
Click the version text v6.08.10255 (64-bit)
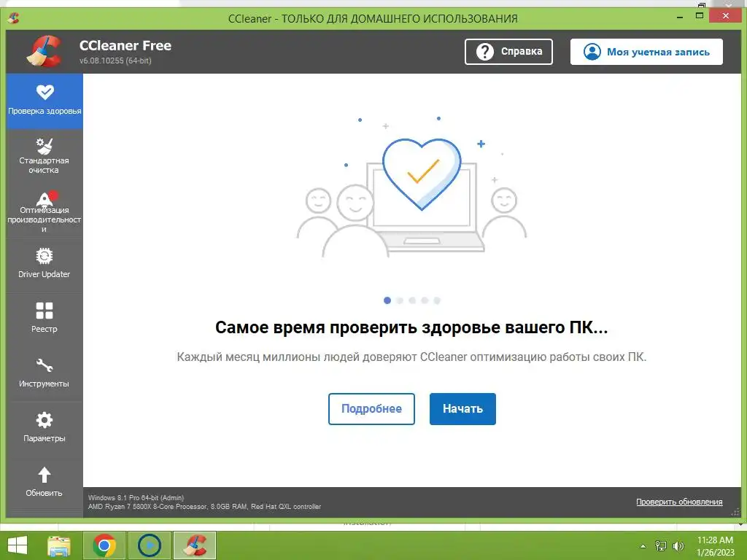[115, 61]
